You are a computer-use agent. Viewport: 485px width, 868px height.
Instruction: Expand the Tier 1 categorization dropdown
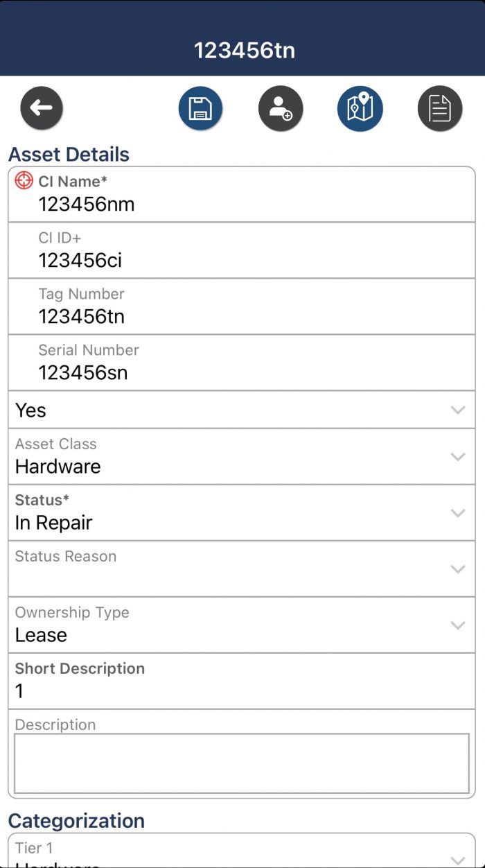pos(457,858)
